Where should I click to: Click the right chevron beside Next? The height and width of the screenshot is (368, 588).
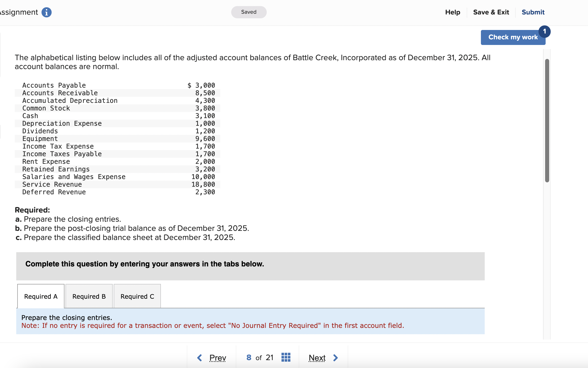point(335,358)
